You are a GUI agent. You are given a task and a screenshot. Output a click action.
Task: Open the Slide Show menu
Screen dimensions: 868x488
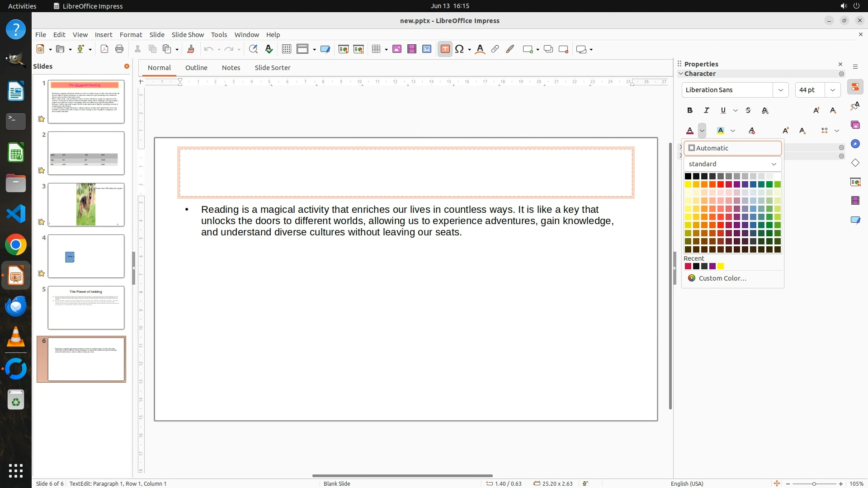tap(188, 34)
